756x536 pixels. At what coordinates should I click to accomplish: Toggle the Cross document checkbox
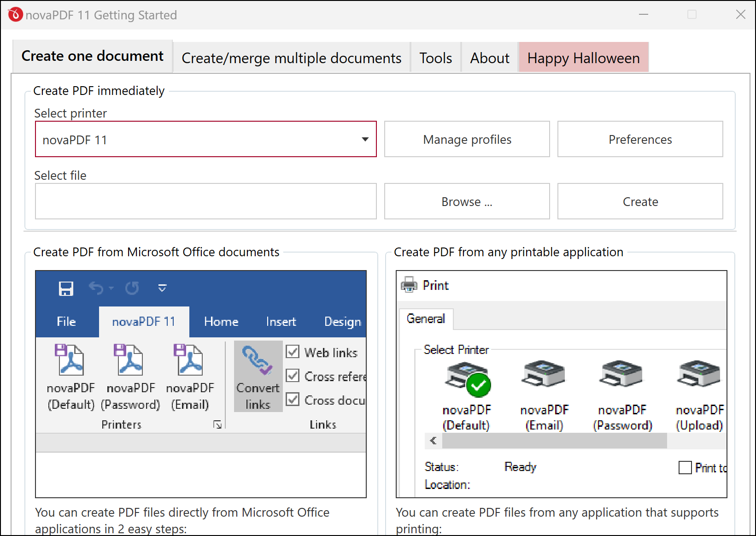tap(293, 399)
